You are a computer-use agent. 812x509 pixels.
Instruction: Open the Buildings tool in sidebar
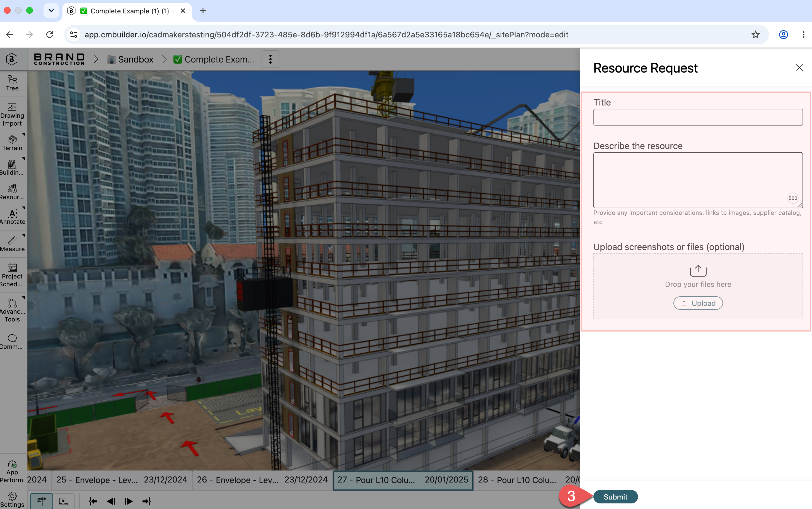12,167
